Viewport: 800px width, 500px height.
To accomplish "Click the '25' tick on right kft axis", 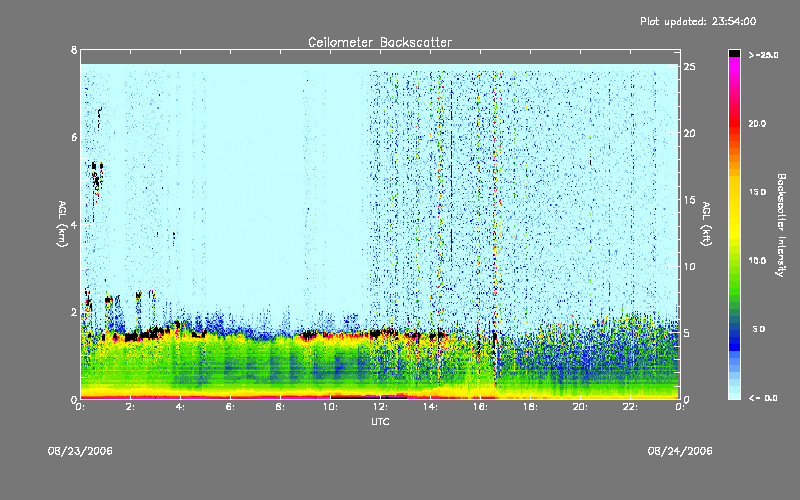I will click(690, 67).
